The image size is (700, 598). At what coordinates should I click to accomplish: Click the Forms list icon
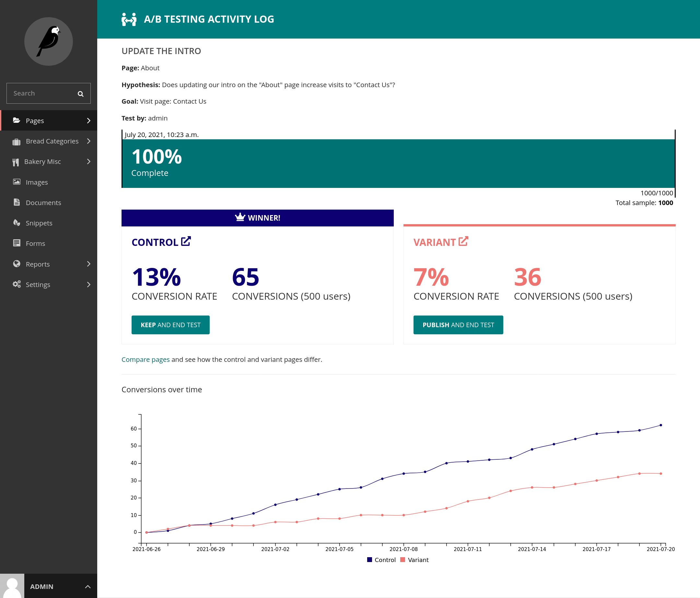(x=17, y=243)
